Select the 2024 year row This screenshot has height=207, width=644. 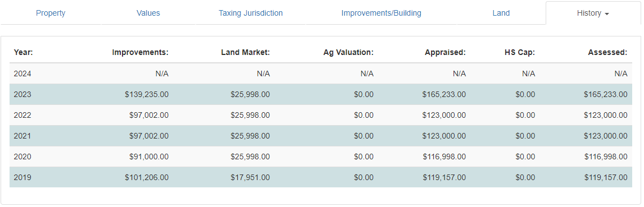321,74
